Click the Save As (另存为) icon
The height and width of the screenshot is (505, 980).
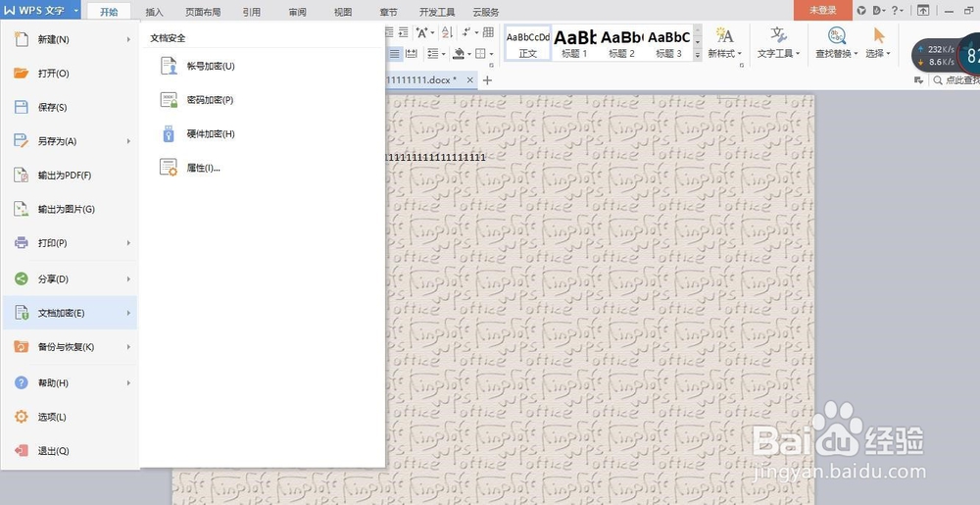(22, 140)
